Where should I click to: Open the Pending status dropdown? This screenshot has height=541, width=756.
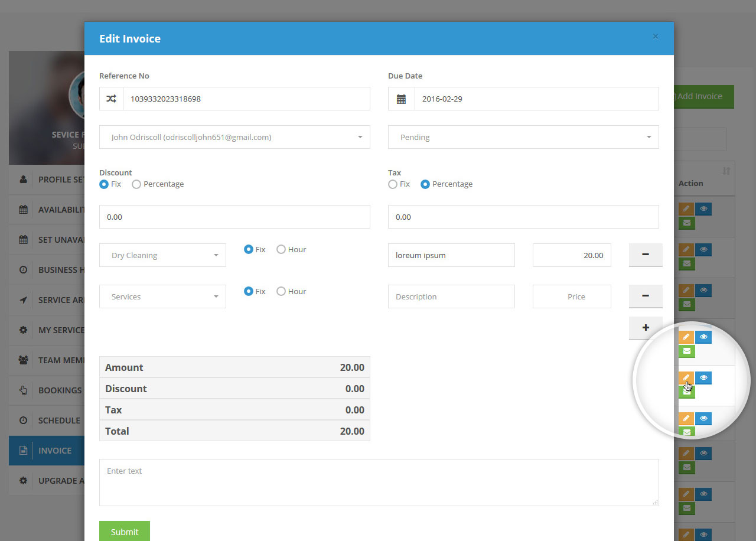point(523,137)
